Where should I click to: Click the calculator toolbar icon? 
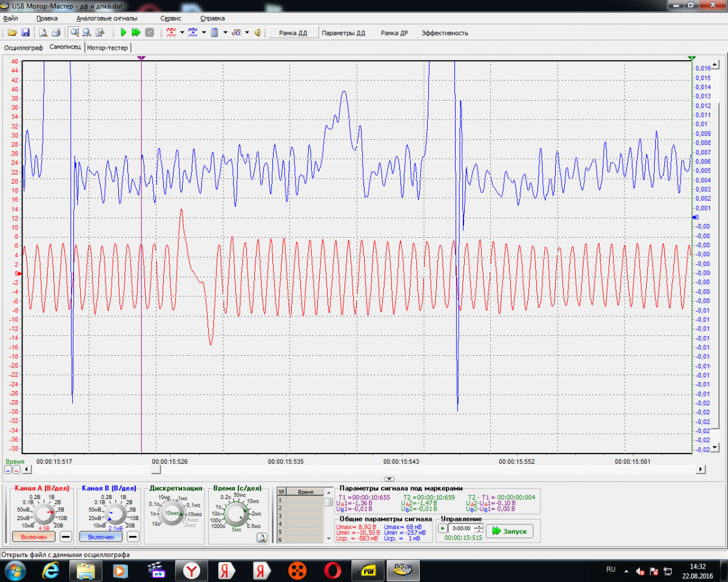(215, 33)
